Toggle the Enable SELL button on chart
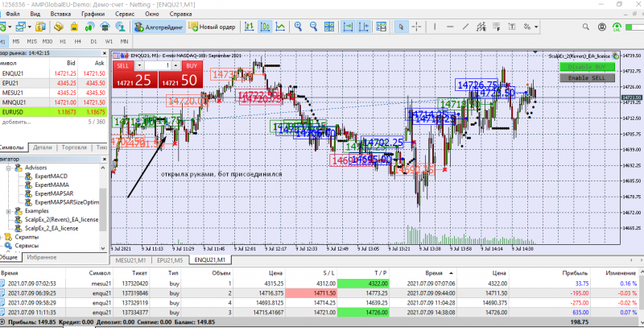644x328 pixels. click(x=587, y=77)
